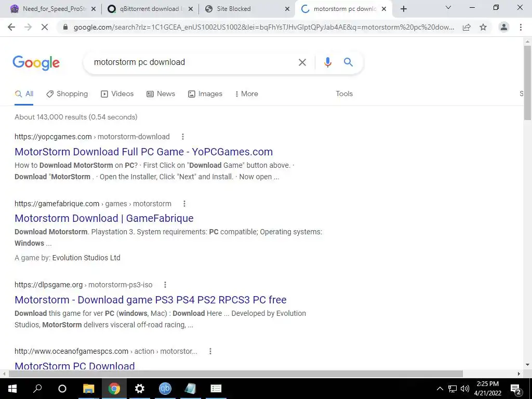Screen dimensions: 532x399
Task: Click dlpsgame.org result URL breadcrumb
Action: coord(84,285)
